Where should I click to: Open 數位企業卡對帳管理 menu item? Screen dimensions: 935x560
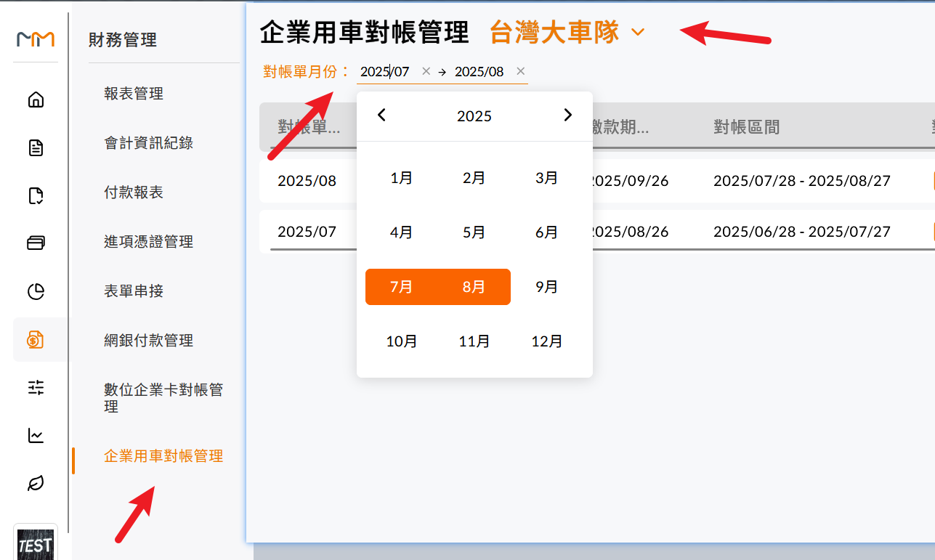pyautogui.click(x=163, y=398)
